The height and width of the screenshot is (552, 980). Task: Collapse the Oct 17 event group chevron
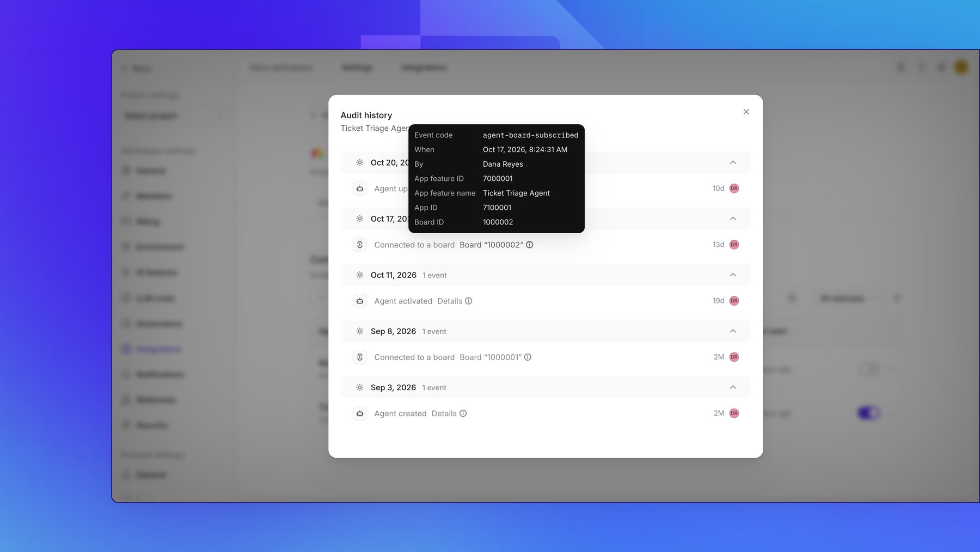[733, 219]
